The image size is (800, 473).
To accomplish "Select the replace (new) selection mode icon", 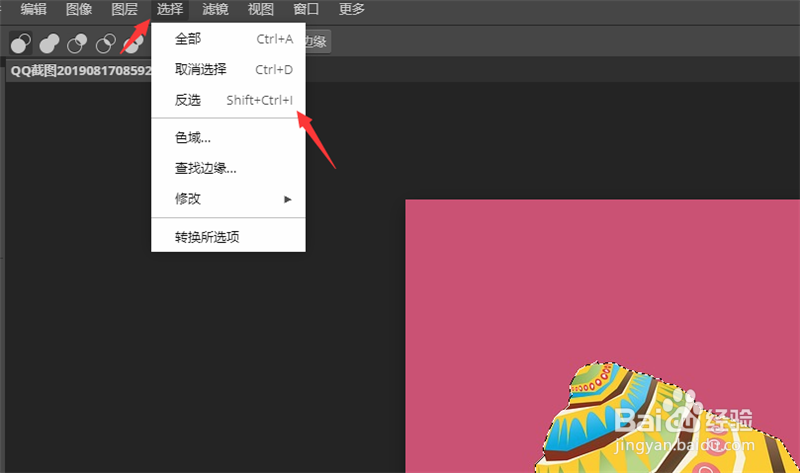I will click(21, 43).
